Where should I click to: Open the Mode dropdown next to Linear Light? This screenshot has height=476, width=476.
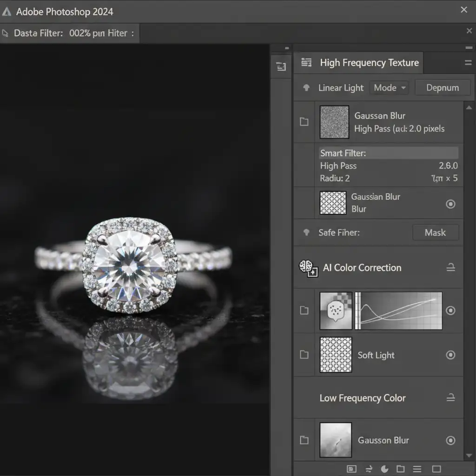click(x=389, y=88)
